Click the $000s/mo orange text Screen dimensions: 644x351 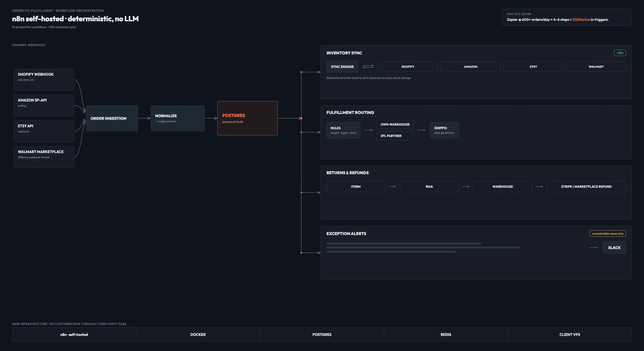[581, 20]
